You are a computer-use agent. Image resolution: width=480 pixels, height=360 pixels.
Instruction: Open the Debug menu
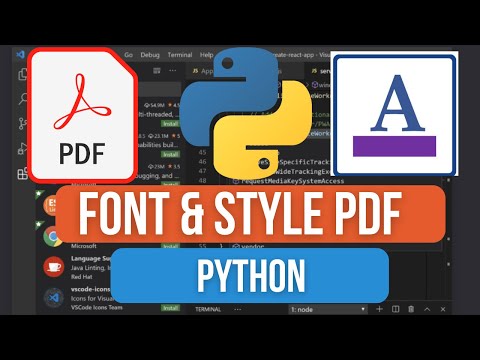[150, 55]
